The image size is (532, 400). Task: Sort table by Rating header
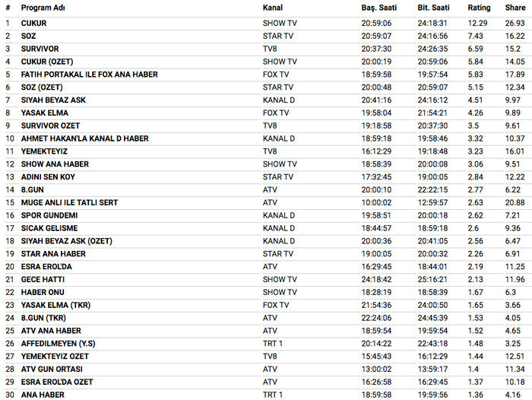[x=479, y=7]
